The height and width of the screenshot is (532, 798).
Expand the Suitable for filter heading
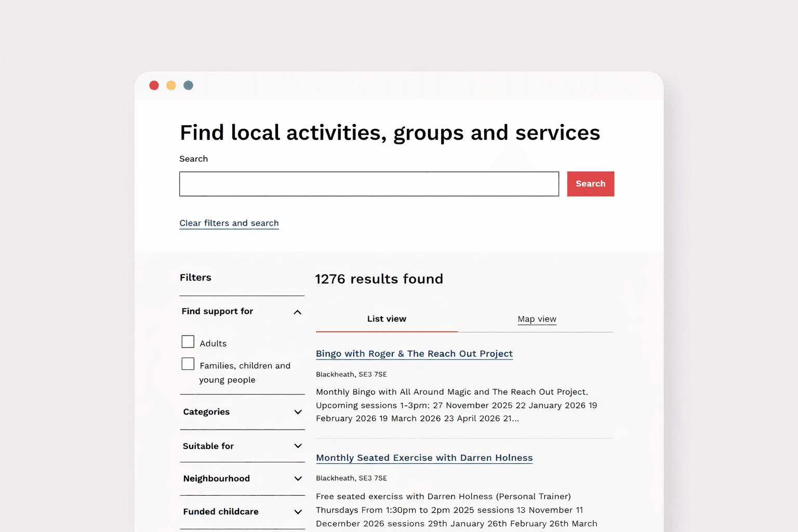coord(208,446)
